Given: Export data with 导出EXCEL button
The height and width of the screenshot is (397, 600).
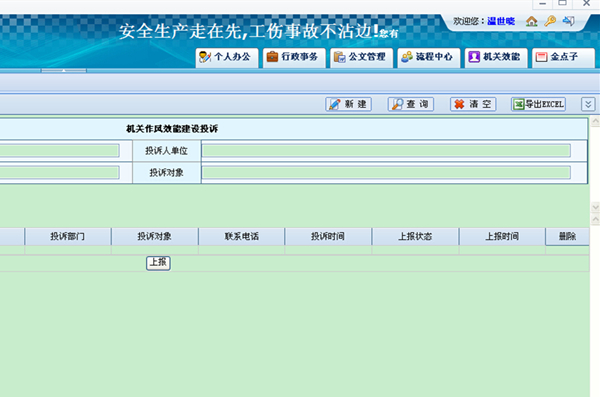Looking at the screenshot, I should (539, 104).
